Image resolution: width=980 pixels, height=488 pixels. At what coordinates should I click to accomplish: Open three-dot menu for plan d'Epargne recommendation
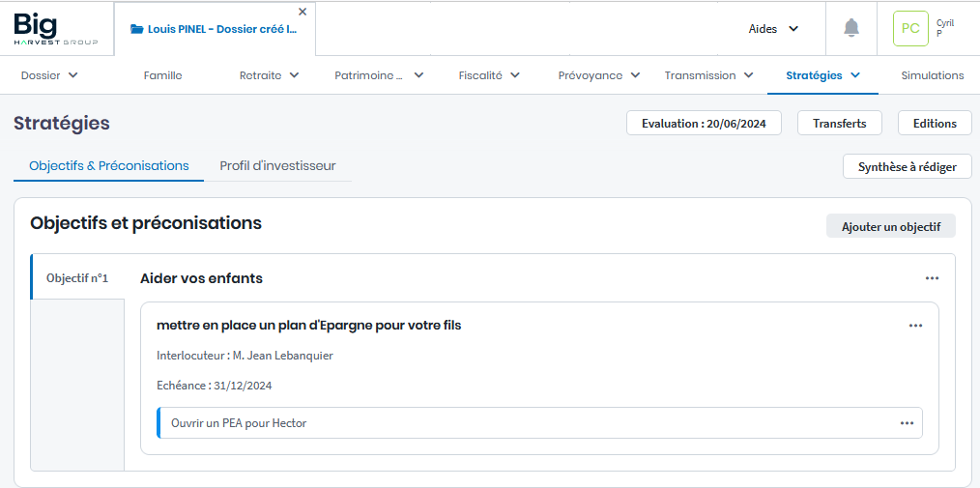tap(915, 326)
